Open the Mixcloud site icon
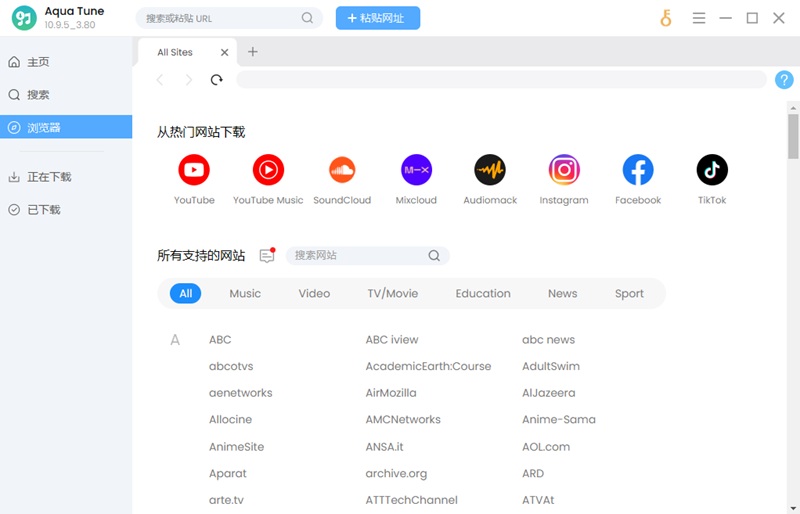The width and height of the screenshot is (800, 514). click(416, 169)
